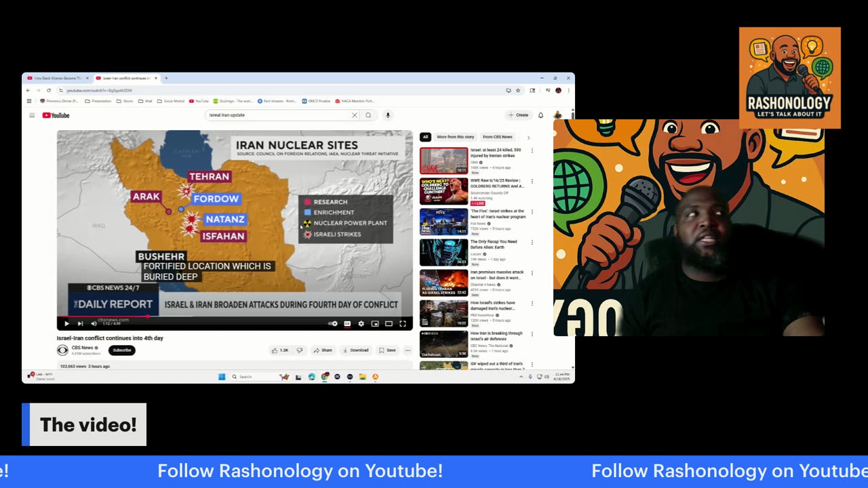Seek on the red video progress bar
Viewport: 868px width, 488px height.
pos(235,317)
